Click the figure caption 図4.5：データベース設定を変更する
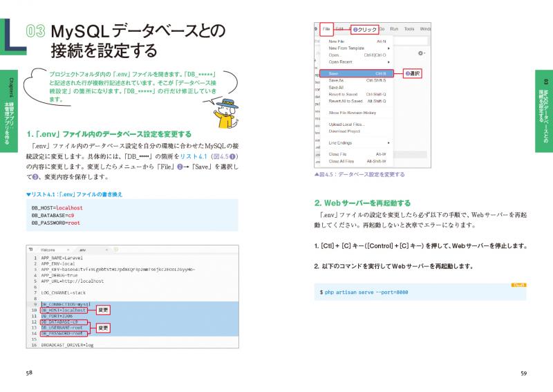This screenshot has height=392, width=553. coord(359,174)
